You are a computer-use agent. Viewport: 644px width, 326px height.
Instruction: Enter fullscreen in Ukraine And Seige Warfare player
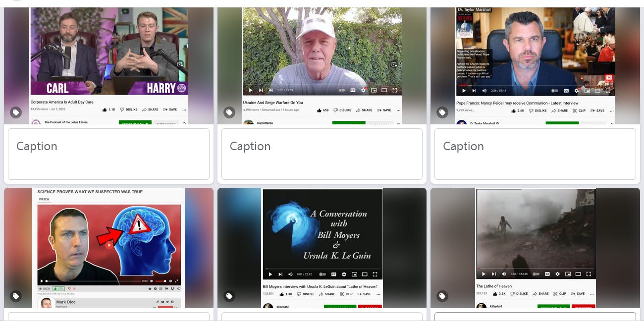pyautogui.click(x=395, y=90)
